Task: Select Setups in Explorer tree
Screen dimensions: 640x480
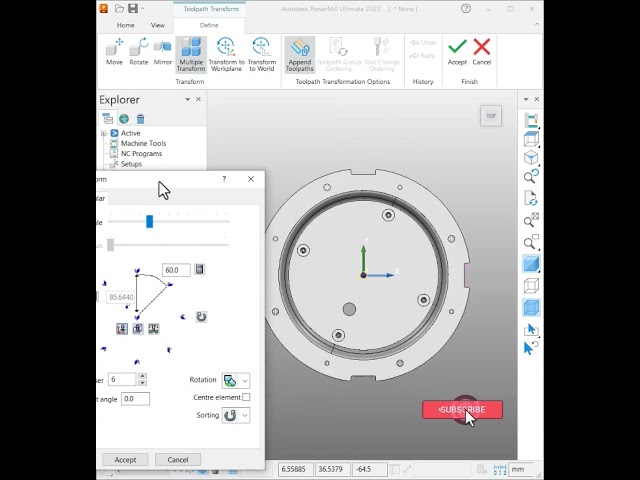Action: click(131, 164)
